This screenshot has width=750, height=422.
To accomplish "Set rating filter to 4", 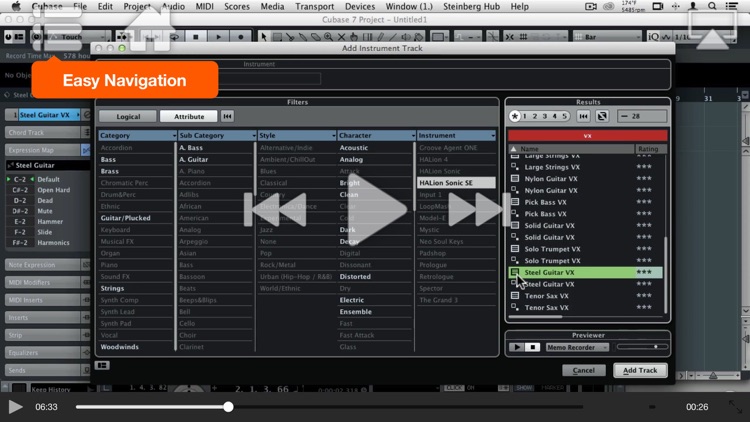I will tap(555, 116).
